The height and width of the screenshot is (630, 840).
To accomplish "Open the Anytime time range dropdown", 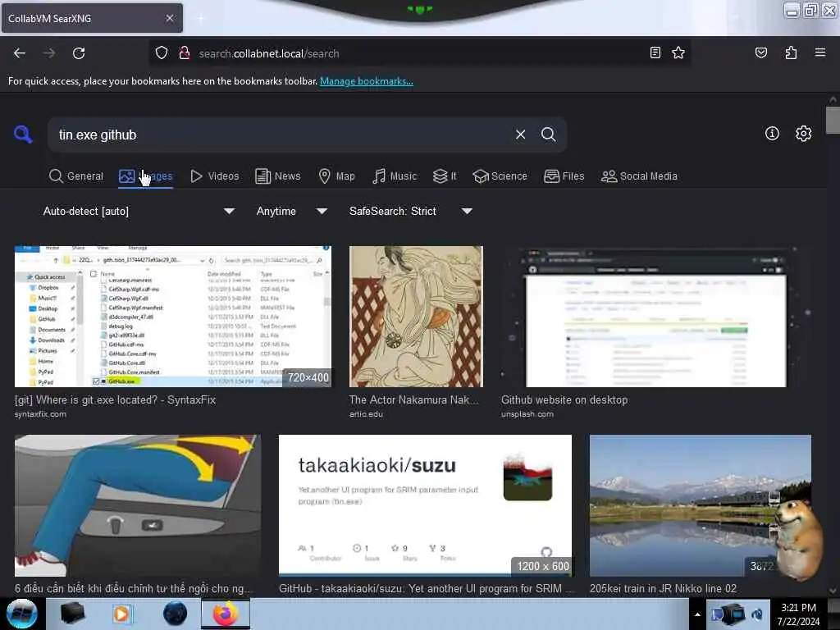I will tap(291, 211).
